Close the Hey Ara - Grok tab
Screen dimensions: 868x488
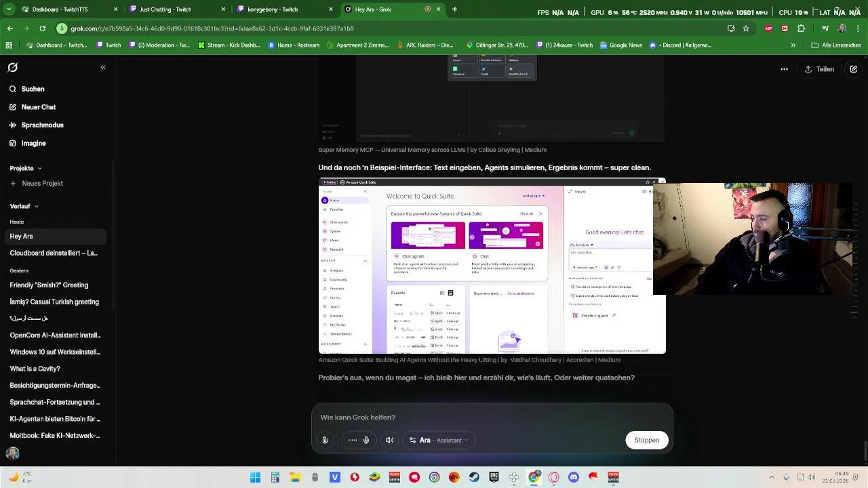pyautogui.click(x=438, y=9)
